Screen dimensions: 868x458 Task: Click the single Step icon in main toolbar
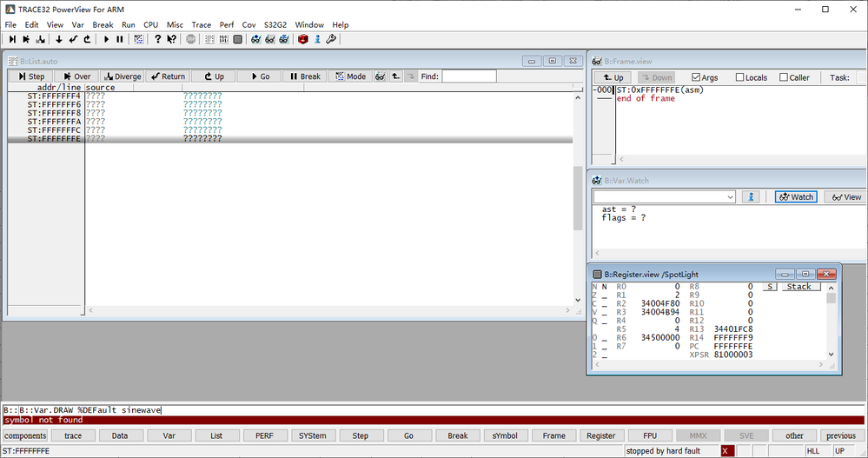12,39
